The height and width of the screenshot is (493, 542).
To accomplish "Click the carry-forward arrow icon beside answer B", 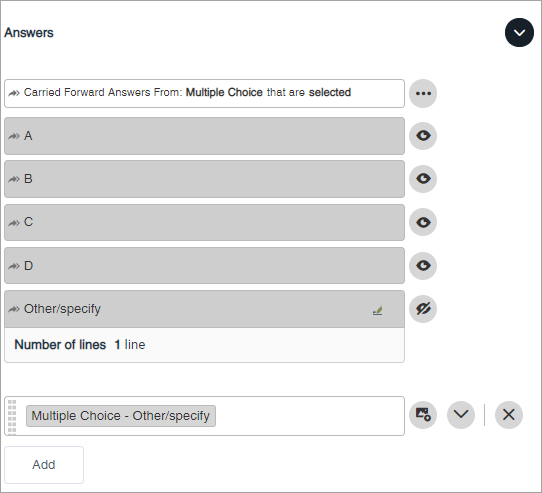I will pos(14,179).
